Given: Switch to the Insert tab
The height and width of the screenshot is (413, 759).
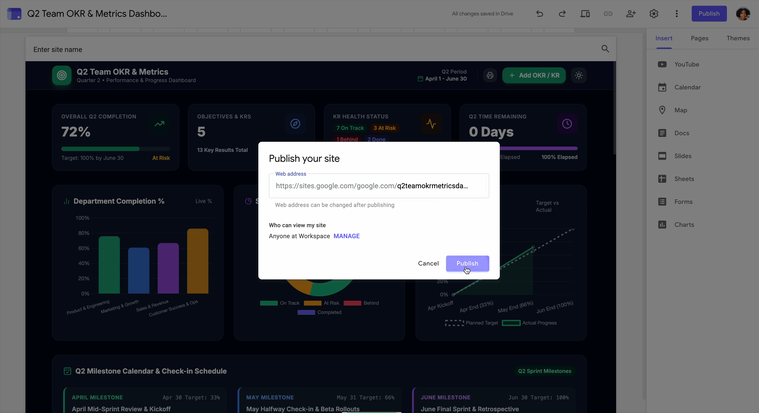Looking at the screenshot, I should (664, 38).
